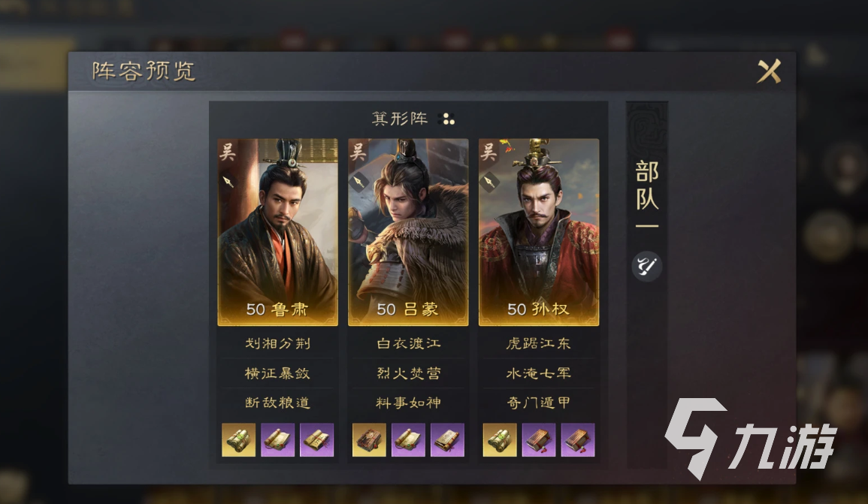
Task: Close the 阵容预览 panel
Action: [769, 71]
